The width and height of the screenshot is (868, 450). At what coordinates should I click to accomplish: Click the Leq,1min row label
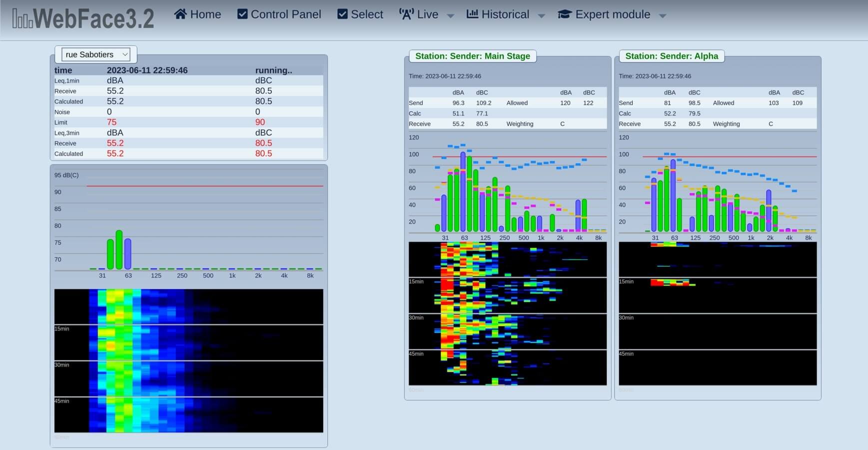(x=67, y=80)
